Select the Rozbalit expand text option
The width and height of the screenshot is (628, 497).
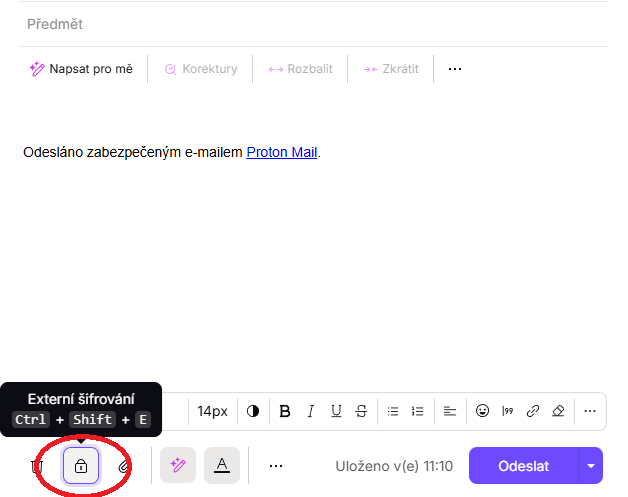pyautogui.click(x=300, y=69)
